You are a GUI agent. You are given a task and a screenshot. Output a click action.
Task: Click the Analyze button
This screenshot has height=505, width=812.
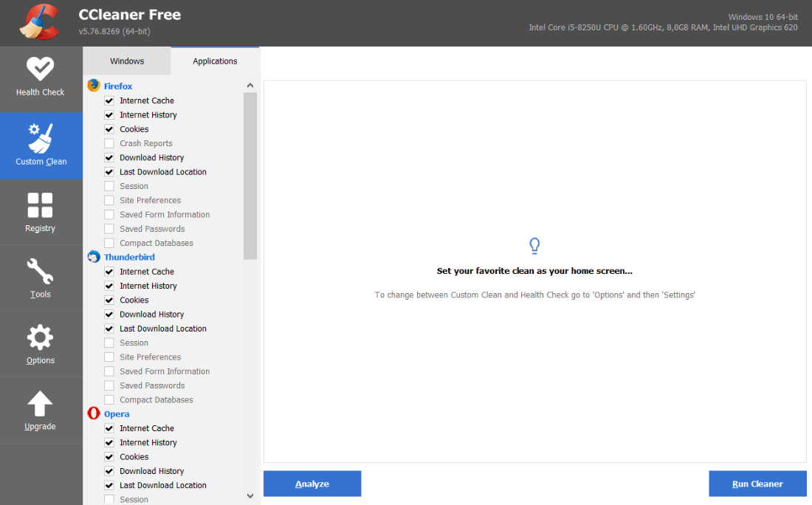point(312,484)
